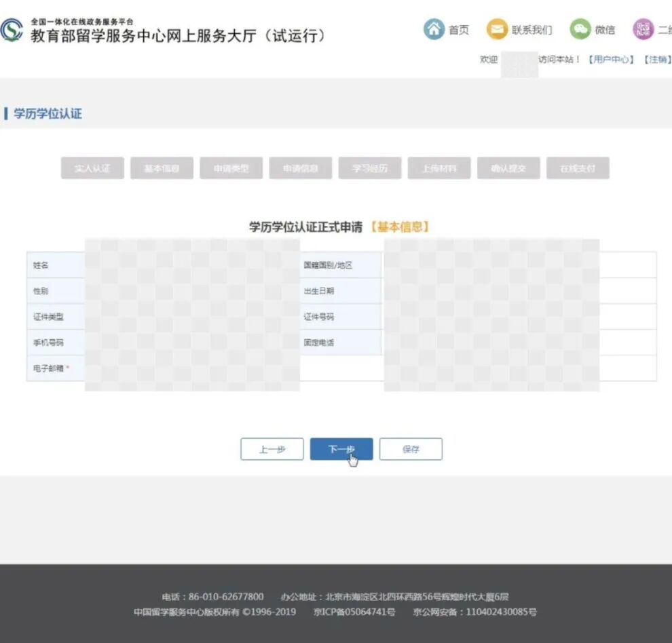Select the 确认提交 step
The height and width of the screenshot is (643, 672).
pos(508,168)
